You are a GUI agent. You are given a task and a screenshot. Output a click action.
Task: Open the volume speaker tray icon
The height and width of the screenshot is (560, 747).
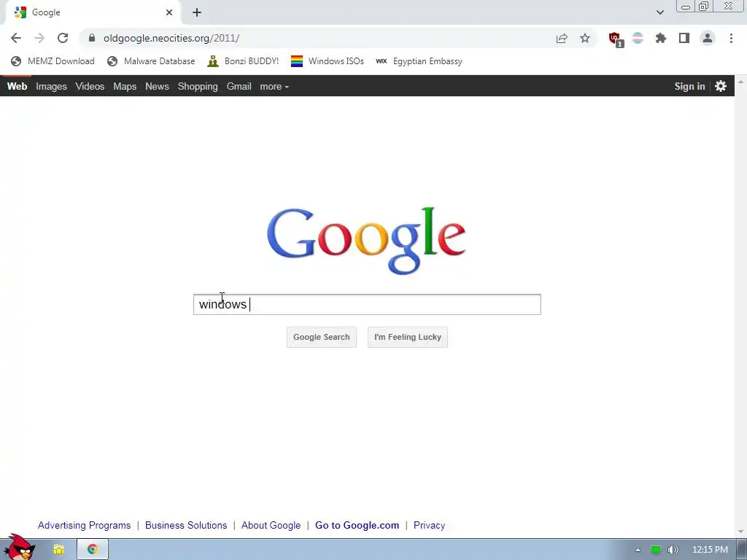click(673, 550)
